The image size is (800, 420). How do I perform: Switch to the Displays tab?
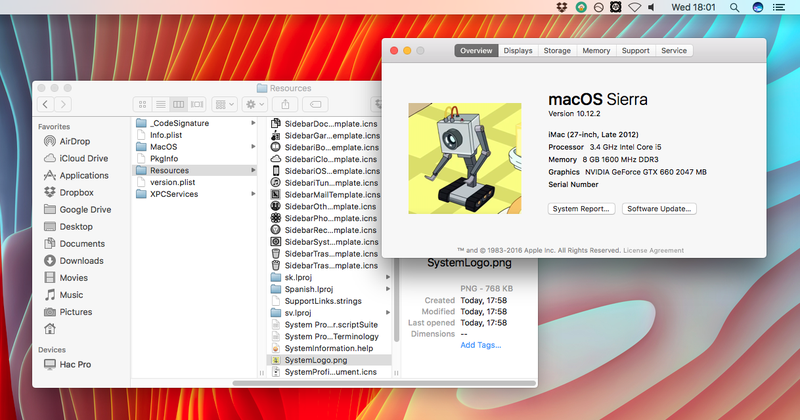click(x=518, y=51)
